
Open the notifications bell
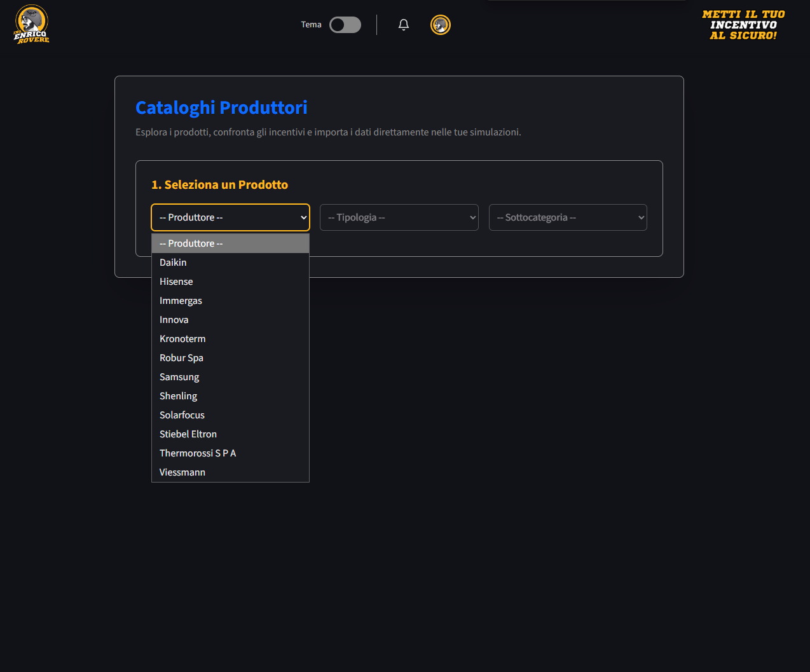click(404, 25)
